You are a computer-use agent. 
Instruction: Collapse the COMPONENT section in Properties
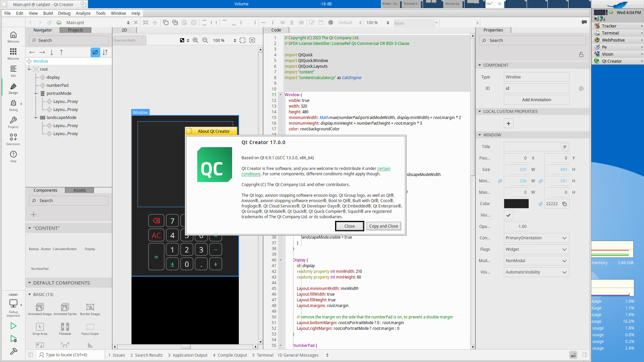480,65
